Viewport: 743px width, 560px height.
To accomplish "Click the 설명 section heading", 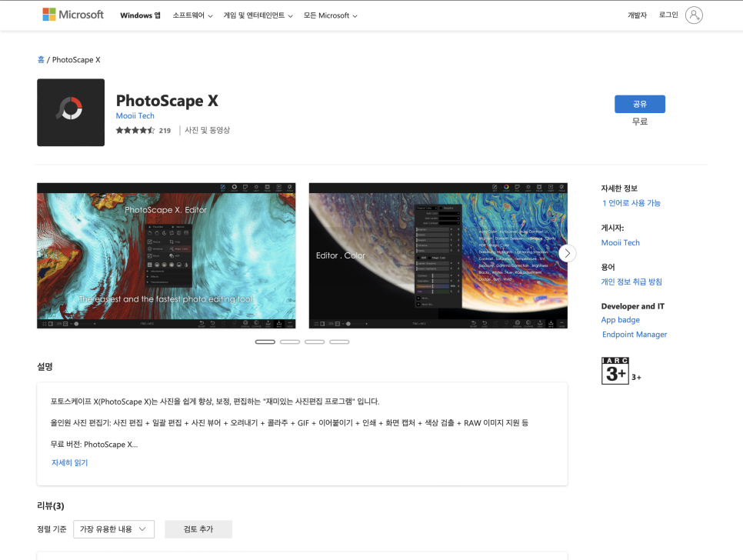I will [x=45, y=367].
